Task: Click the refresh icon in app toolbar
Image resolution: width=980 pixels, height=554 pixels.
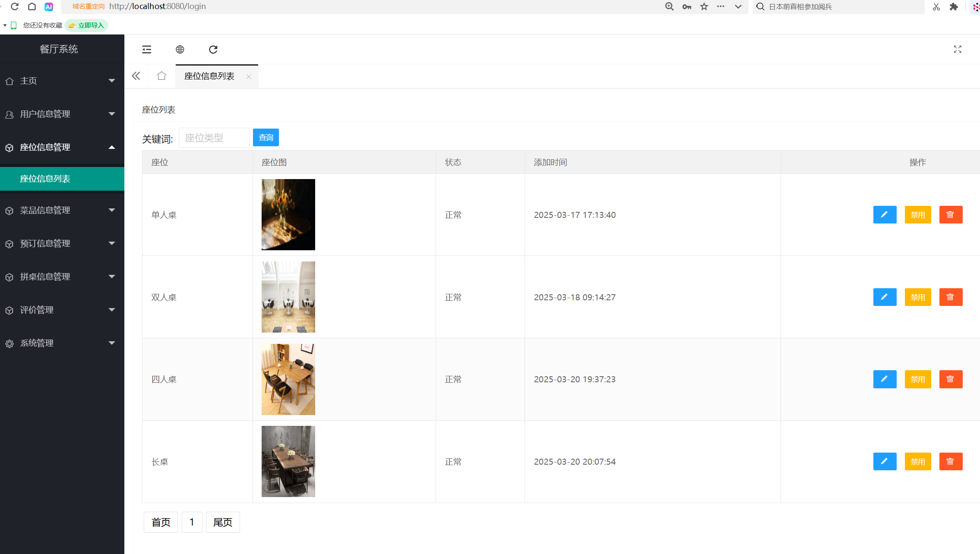Action: 213,49
